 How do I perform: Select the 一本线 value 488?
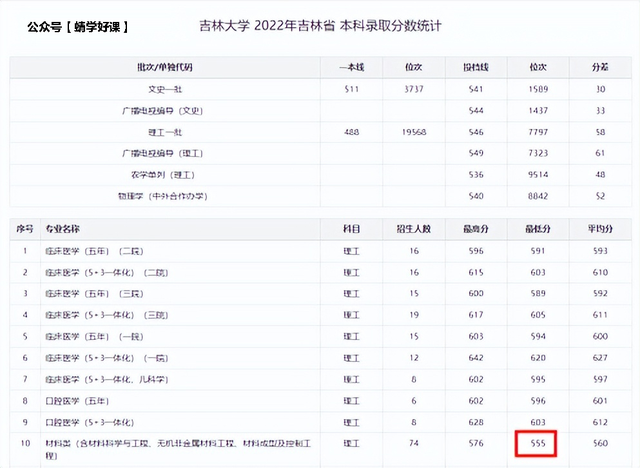click(x=351, y=132)
